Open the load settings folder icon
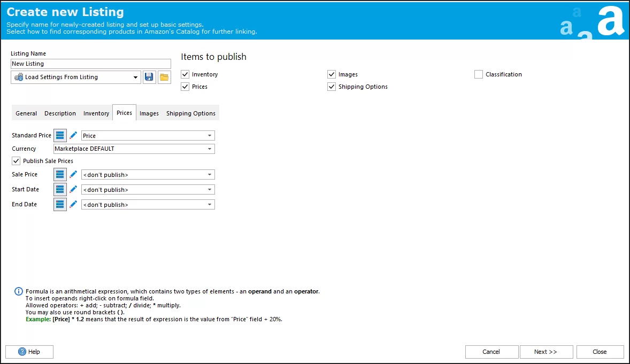This screenshot has height=364, width=630. pos(164,77)
